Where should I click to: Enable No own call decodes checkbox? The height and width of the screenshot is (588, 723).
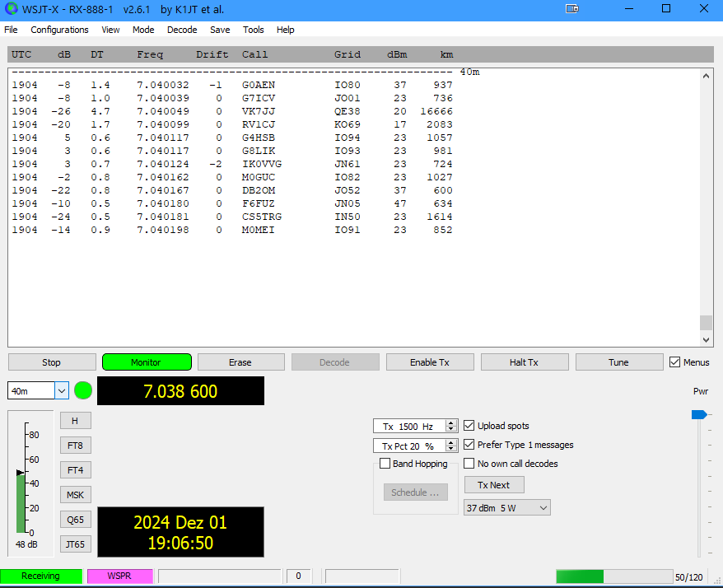(x=469, y=463)
